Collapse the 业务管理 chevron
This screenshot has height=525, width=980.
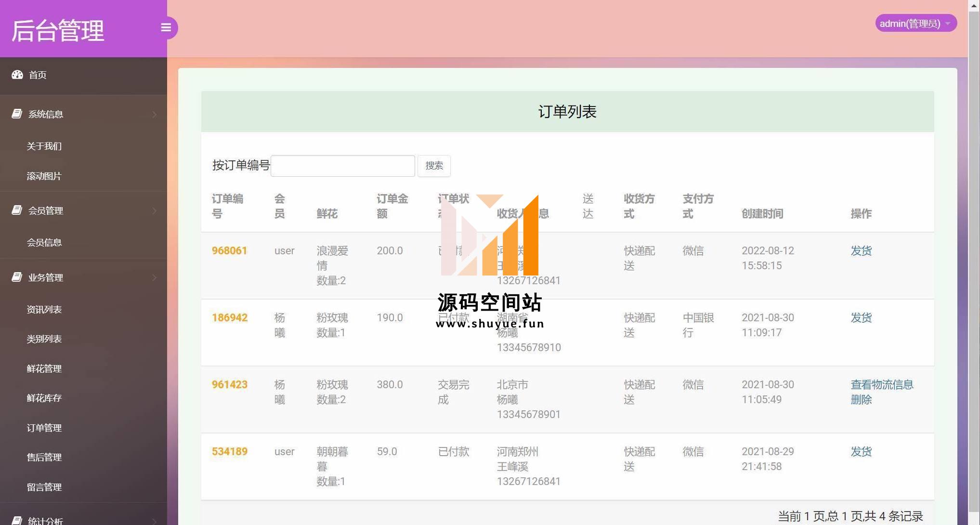tap(155, 277)
